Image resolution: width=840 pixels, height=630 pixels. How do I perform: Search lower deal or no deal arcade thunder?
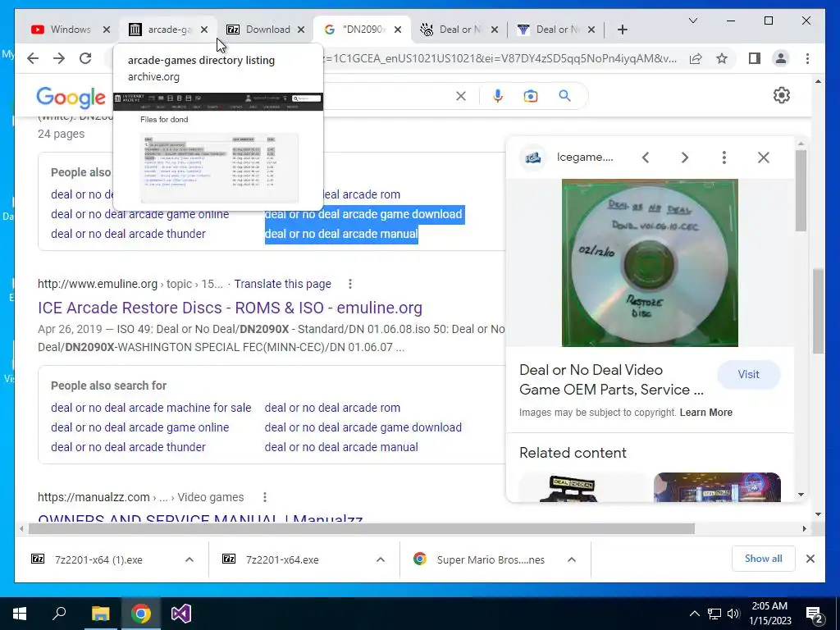(128, 447)
